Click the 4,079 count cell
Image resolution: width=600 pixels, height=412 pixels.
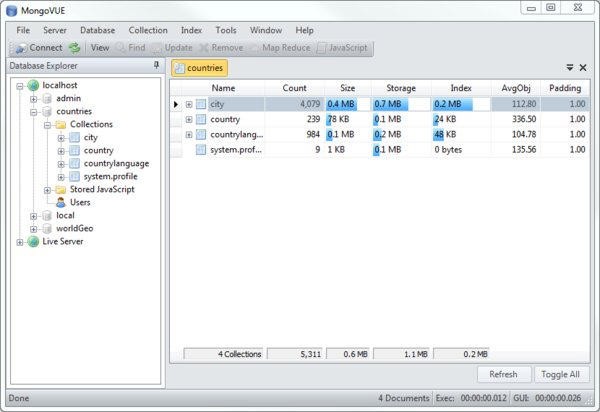tap(294, 104)
